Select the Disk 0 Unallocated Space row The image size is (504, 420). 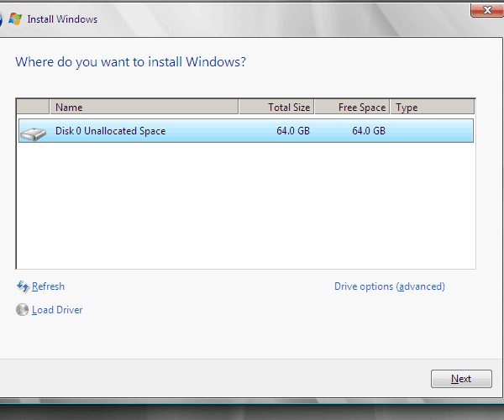(246, 131)
